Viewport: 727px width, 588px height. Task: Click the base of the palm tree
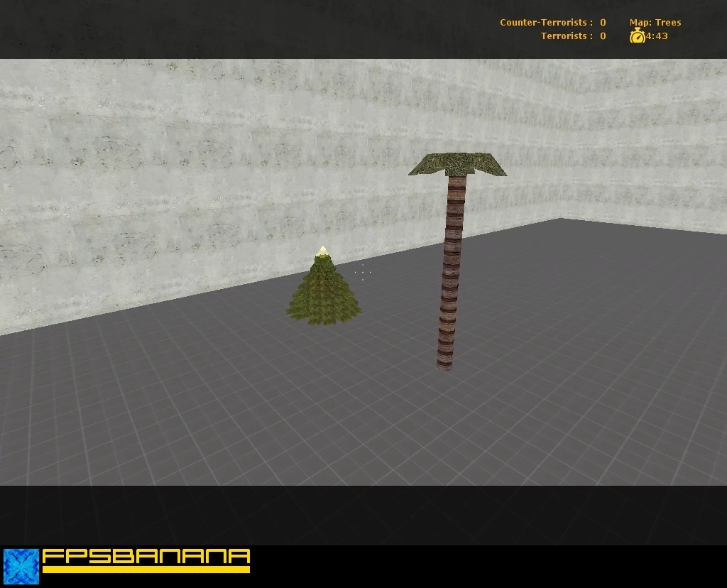tap(444, 364)
